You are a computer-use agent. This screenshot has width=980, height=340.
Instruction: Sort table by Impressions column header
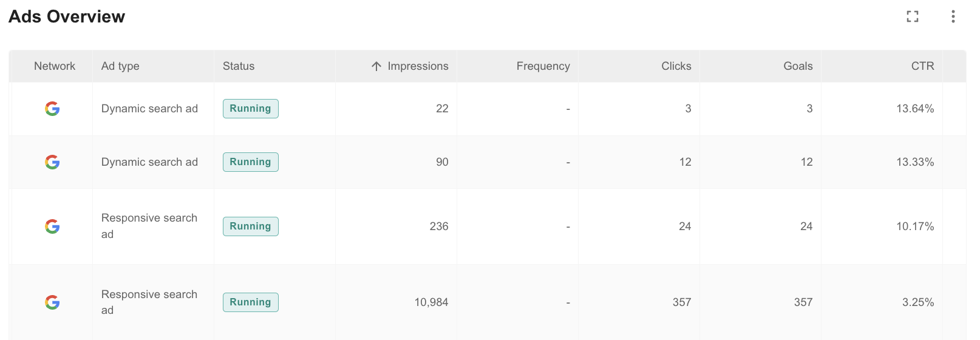(x=418, y=66)
